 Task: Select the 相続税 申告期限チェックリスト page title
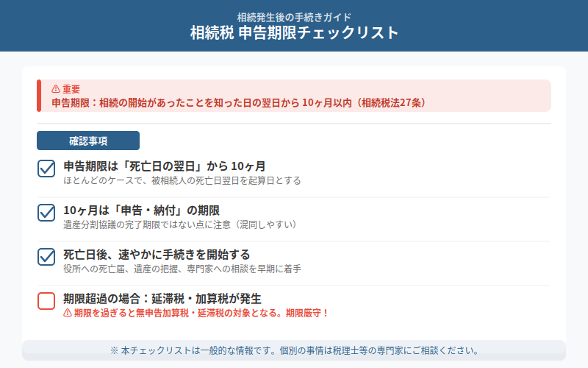click(294, 33)
